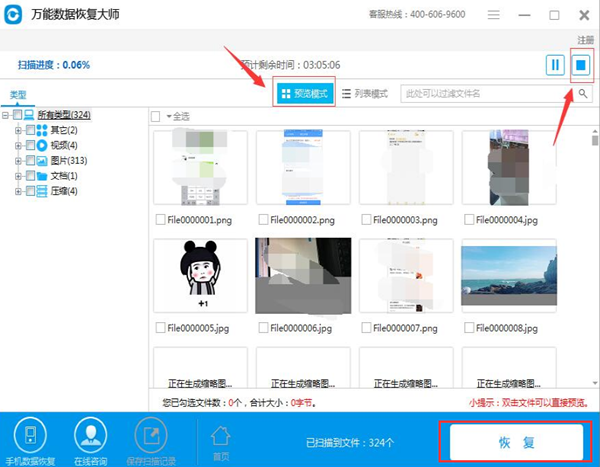Expand the 图片(313) tree node
This screenshot has width=600, height=467.
(x=18, y=161)
